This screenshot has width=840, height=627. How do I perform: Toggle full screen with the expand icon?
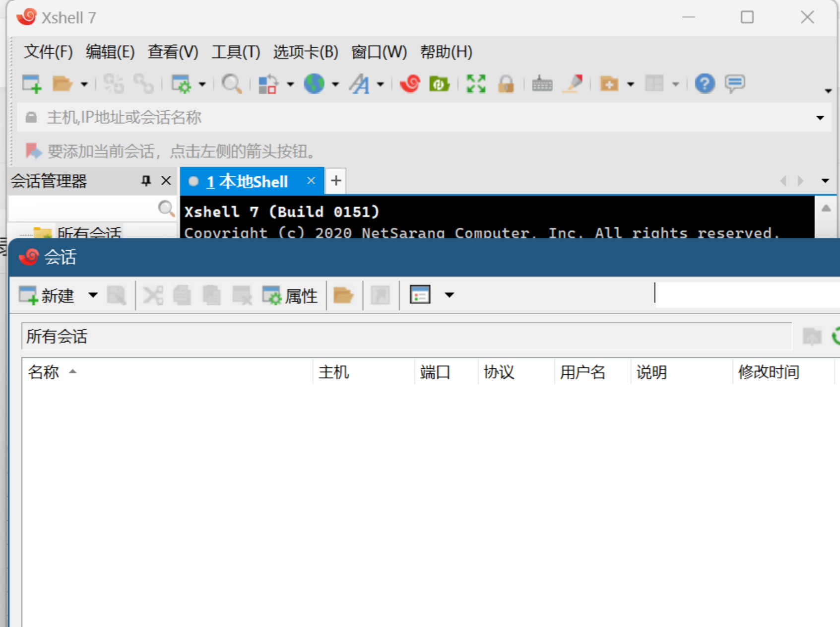[475, 83]
